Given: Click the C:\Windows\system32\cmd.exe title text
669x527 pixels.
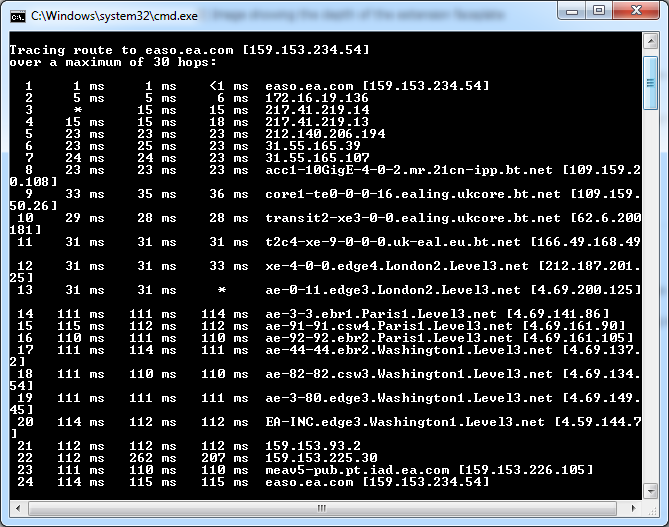Looking at the screenshot, I should tap(114, 16).
